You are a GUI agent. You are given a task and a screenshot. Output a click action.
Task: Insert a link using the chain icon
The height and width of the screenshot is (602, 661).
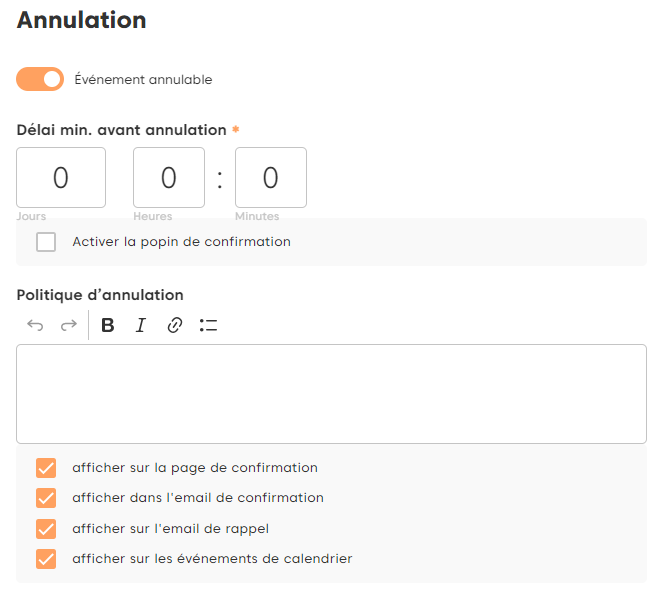174,325
